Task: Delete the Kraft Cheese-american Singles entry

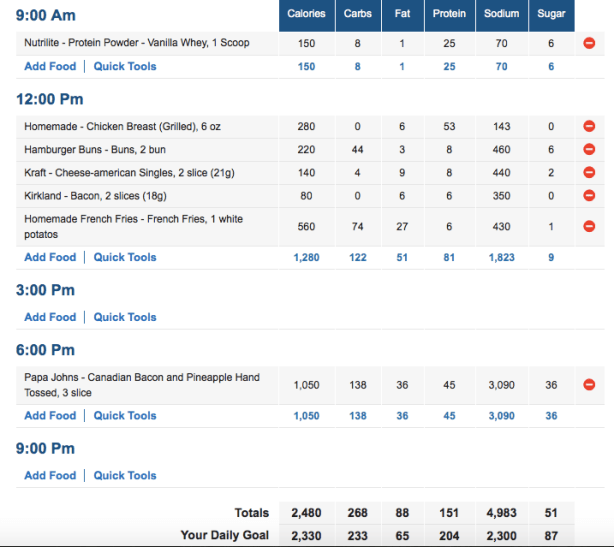Action: pyautogui.click(x=589, y=172)
